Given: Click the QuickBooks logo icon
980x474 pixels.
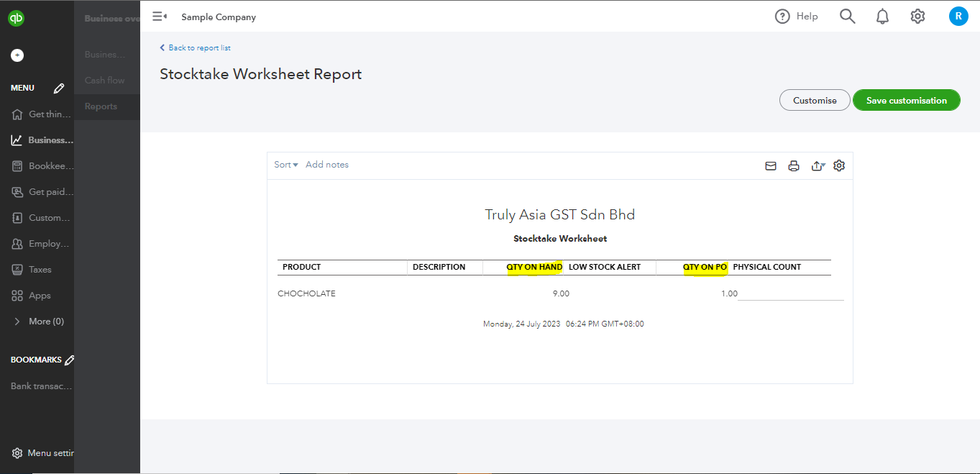Looking at the screenshot, I should [x=17, y=19].
